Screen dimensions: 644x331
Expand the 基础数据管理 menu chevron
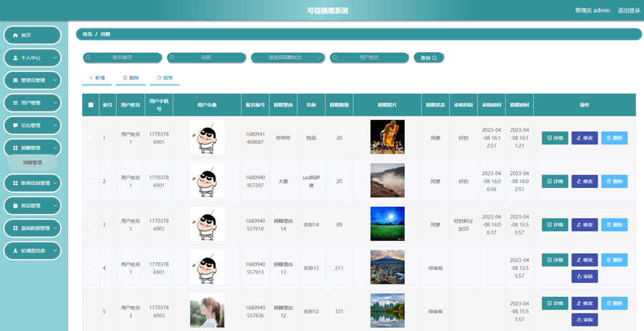[54, 228]
